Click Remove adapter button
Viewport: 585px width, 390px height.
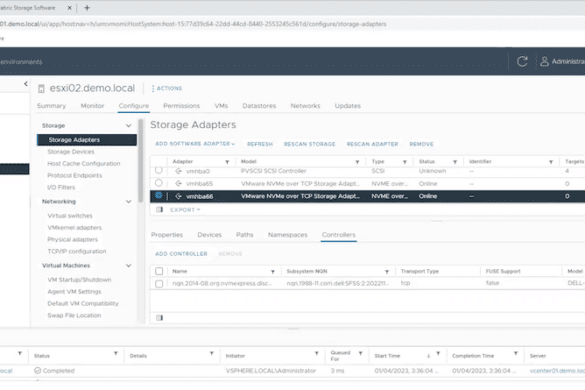click(x=422, y=144)
